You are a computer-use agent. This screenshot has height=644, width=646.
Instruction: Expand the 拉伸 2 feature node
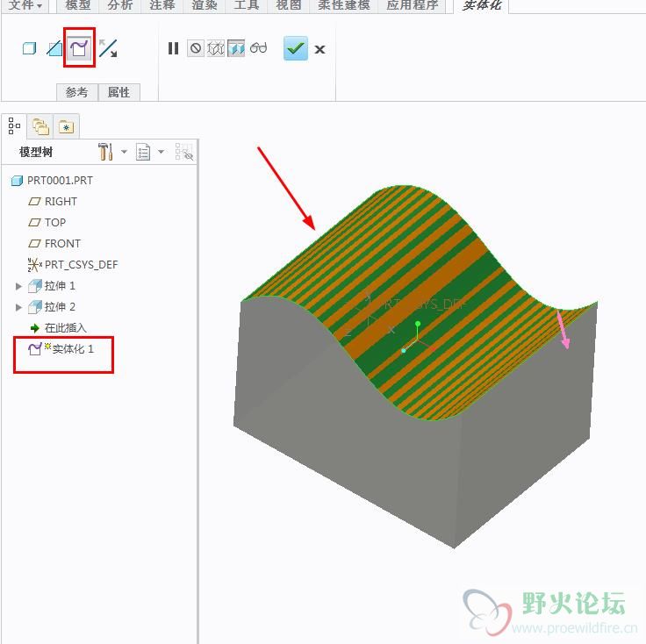tap(18, 307)
